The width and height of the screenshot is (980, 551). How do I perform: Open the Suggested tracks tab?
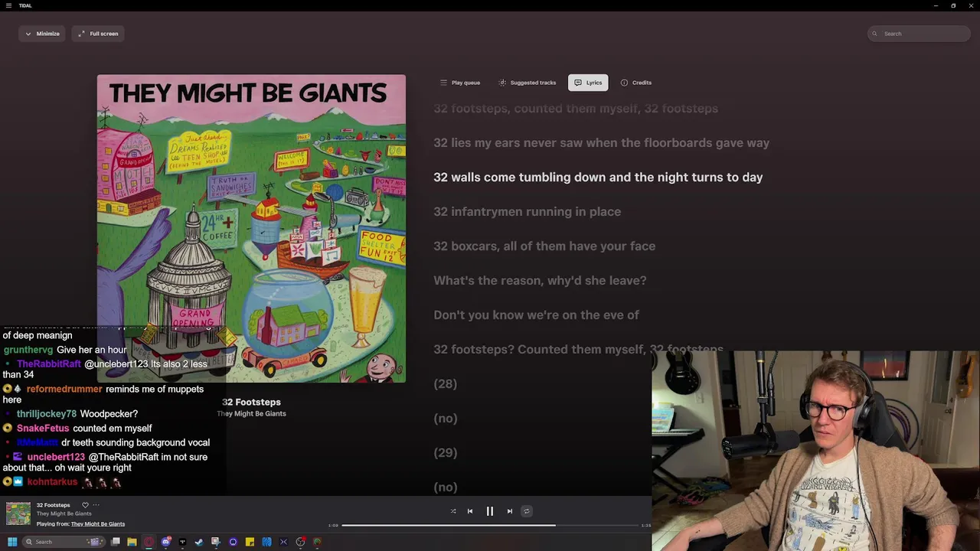527,83
